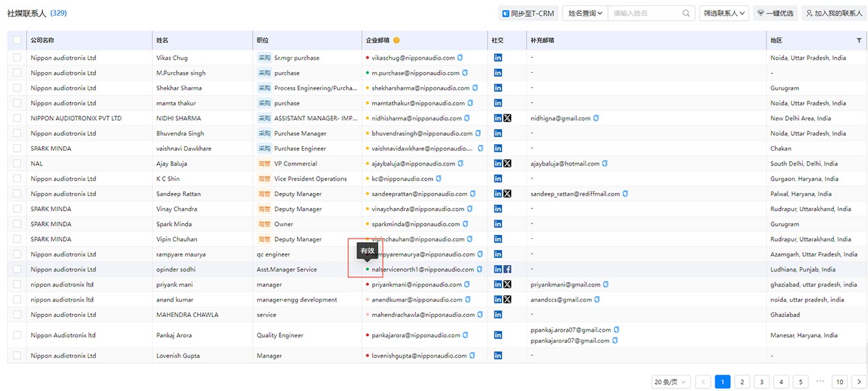
Task: Click the company email help icon
Action: pos(396,40)
